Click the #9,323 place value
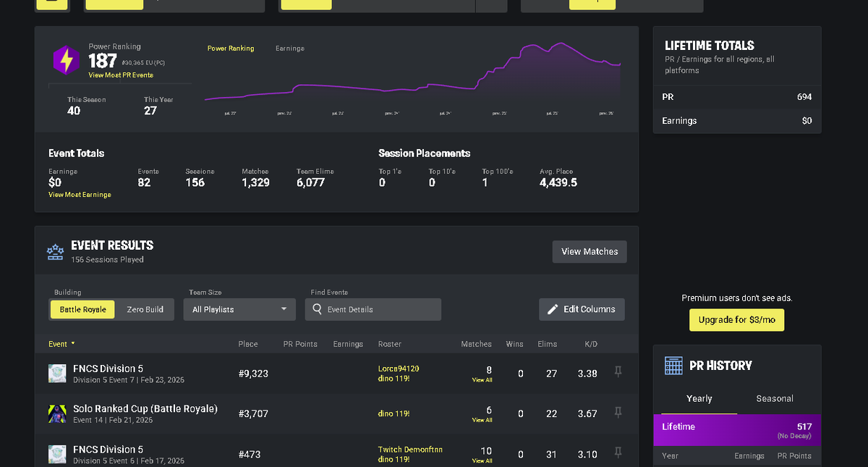The image size is (868, 467). click(x=253, y=374)
